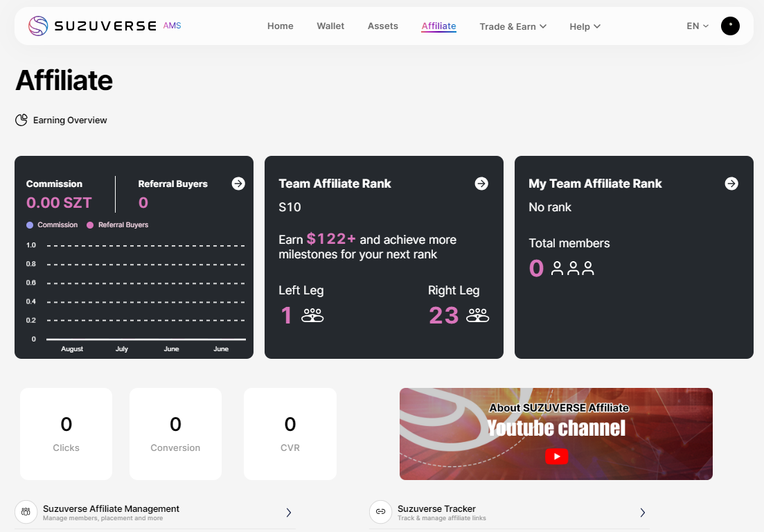The image size is (764, 532).
Task: Click the YouTube play icon
Action: click(x=556, y=456)
